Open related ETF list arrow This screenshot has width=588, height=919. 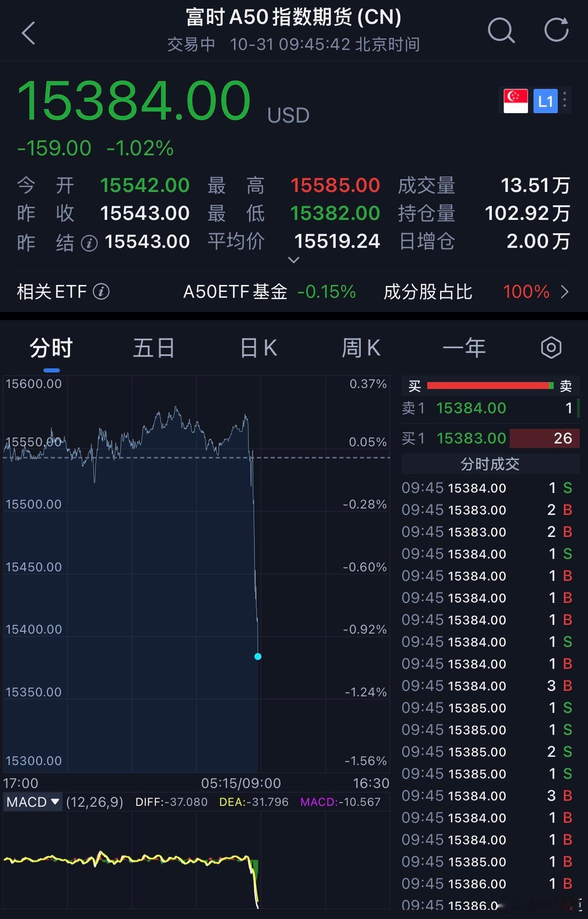[565, 292]
